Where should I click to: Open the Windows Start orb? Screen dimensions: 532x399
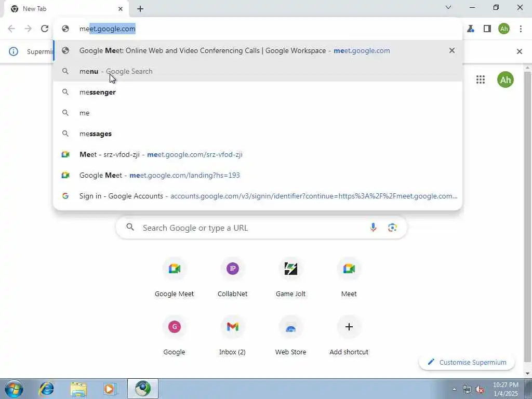pos(14,389)
